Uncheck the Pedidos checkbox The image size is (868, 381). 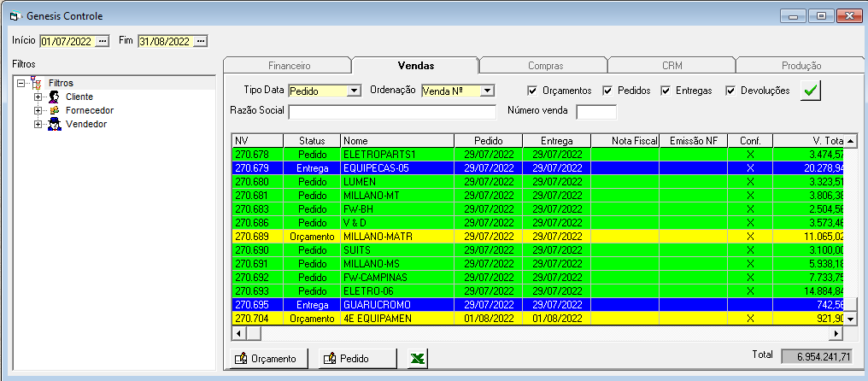coord(607,91)
